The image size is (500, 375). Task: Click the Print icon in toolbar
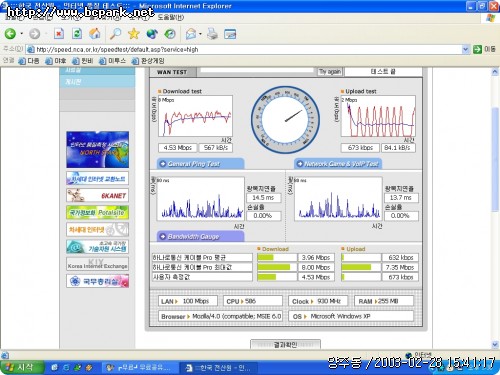[x=212, y=34]
